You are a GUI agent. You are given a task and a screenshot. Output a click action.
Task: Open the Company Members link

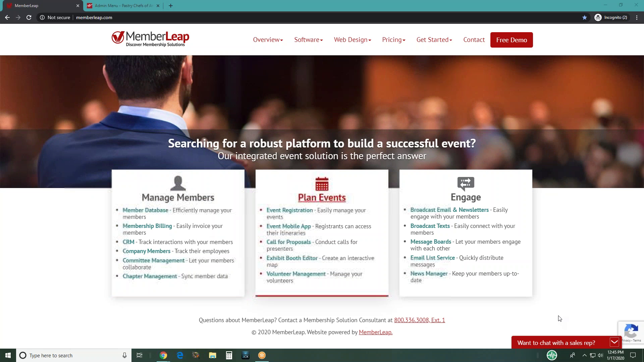[147, 251]
